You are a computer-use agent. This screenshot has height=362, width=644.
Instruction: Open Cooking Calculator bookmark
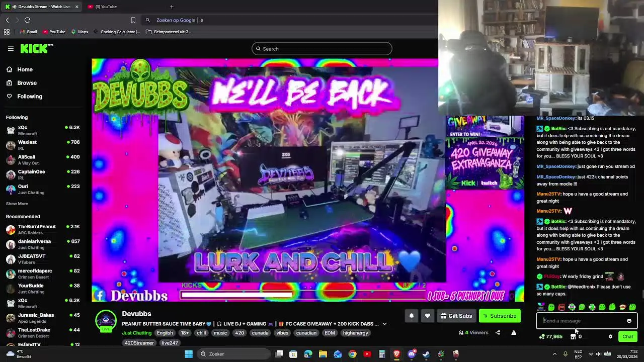click(116, 32)
